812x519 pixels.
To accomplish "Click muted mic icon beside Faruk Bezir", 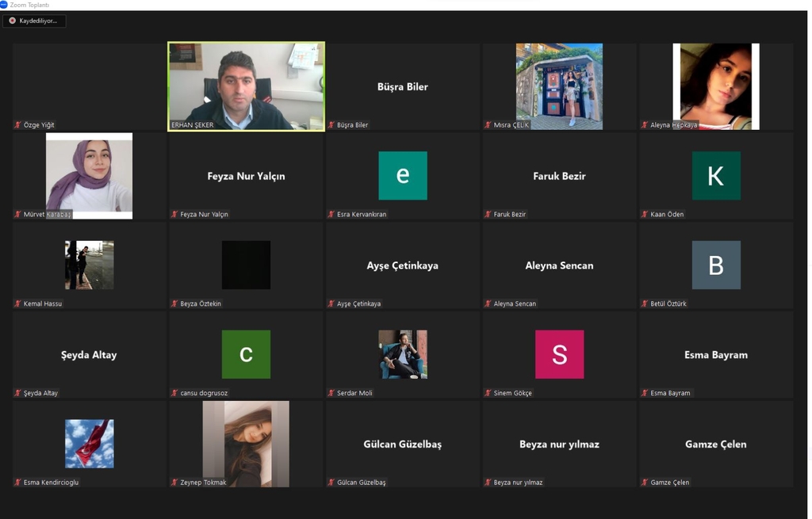I will (488, 215).
